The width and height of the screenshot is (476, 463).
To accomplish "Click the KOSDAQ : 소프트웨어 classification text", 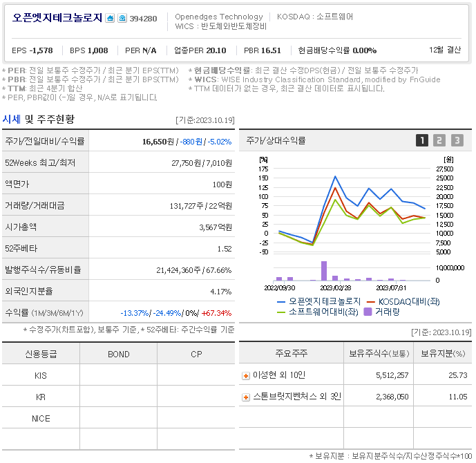I will (x=315, y=17).
